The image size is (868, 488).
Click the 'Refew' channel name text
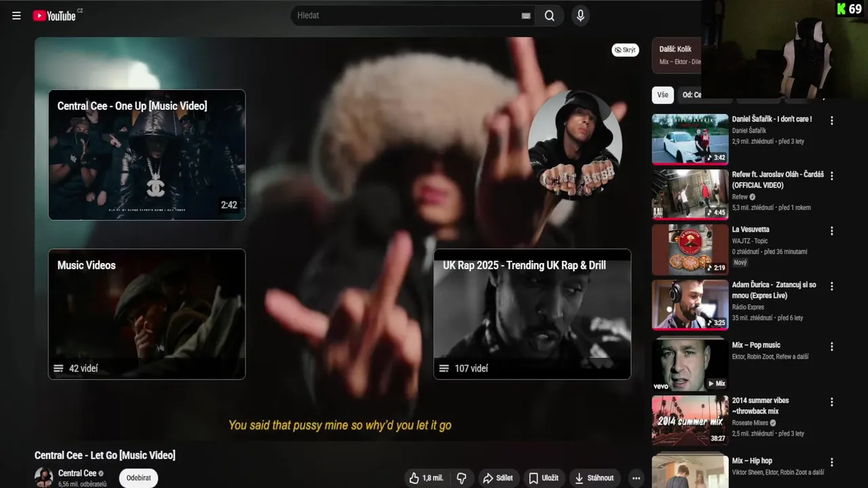pos(740,197)
